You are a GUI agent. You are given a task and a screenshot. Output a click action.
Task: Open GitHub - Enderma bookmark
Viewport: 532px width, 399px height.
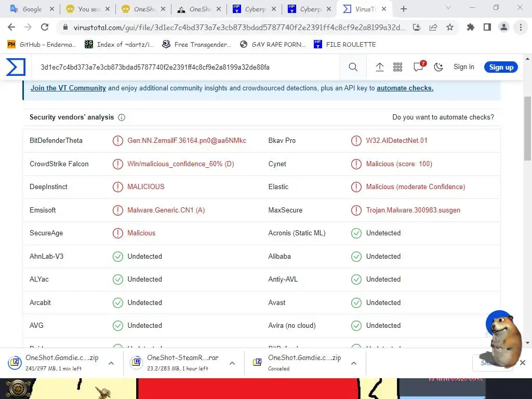(x=42, y=45)
